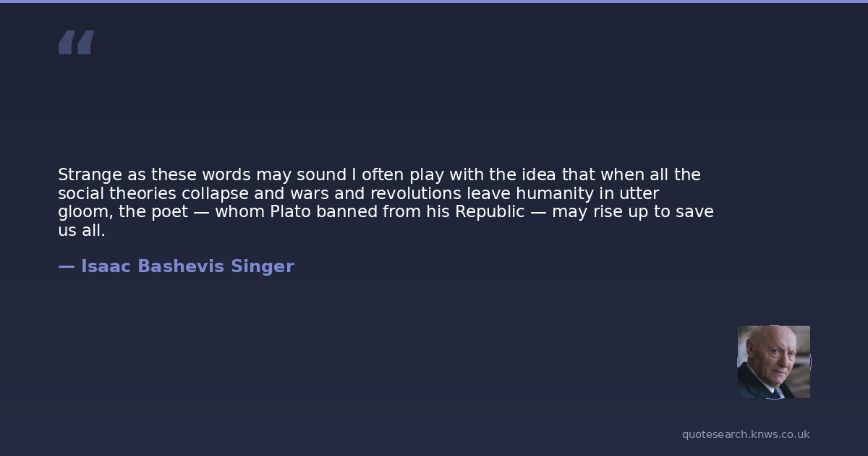This screenshot has width=868, height=456.
Task: Click the purple accent bar at top
Action: tap(434, 1)
